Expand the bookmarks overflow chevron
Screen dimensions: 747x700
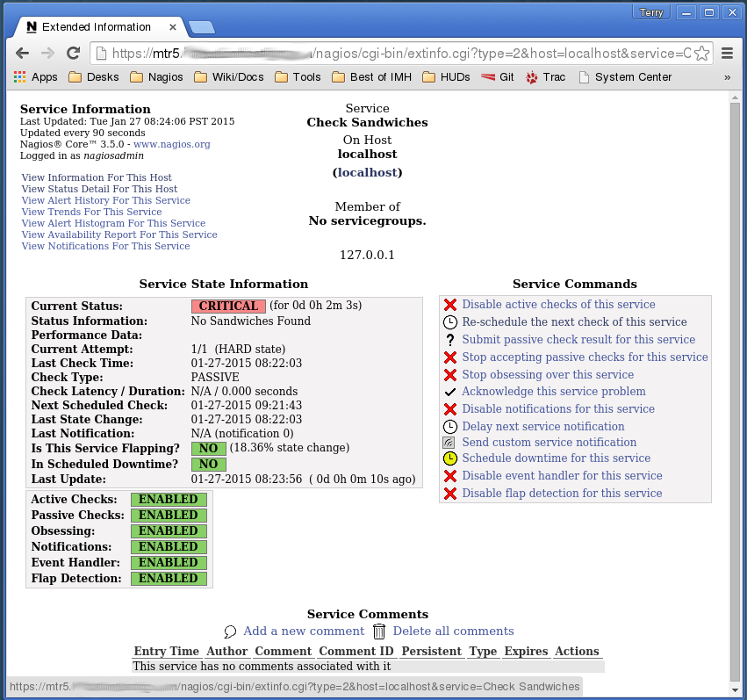(x=727, y=77)
